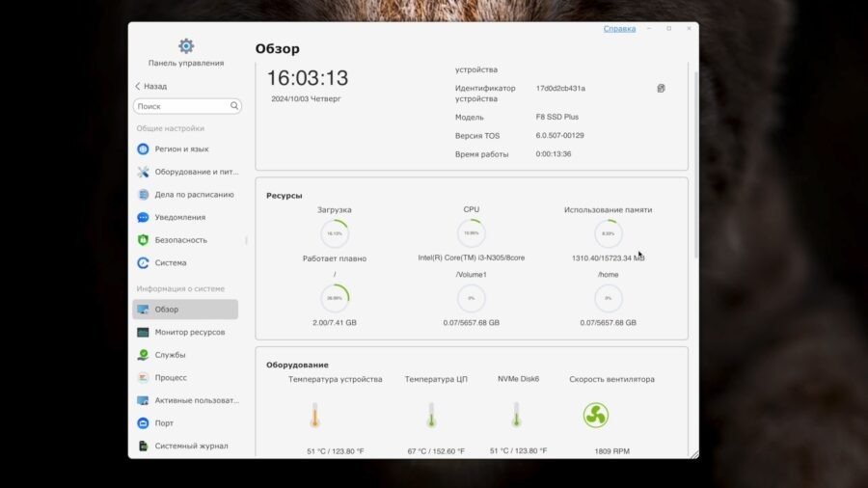Click the /home usage gauge
The height and width of the screenshot is (488, 868).
(x=608, y=298)
